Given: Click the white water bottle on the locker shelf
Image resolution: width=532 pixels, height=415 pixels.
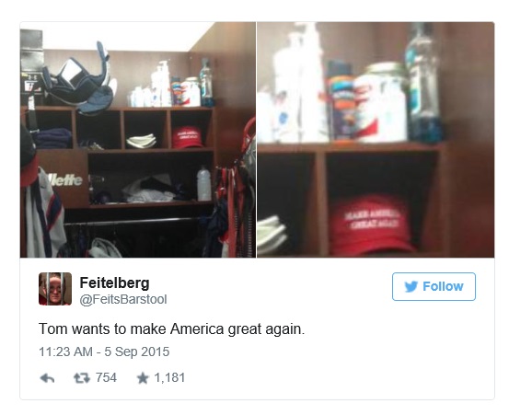Looking at the screenshot, I should (x=204, y=183).
